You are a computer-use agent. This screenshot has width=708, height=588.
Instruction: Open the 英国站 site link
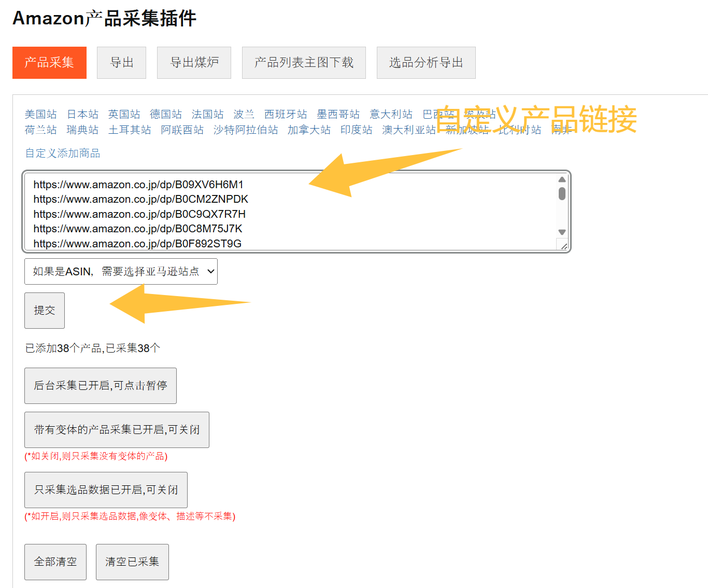tap(124, 114)
